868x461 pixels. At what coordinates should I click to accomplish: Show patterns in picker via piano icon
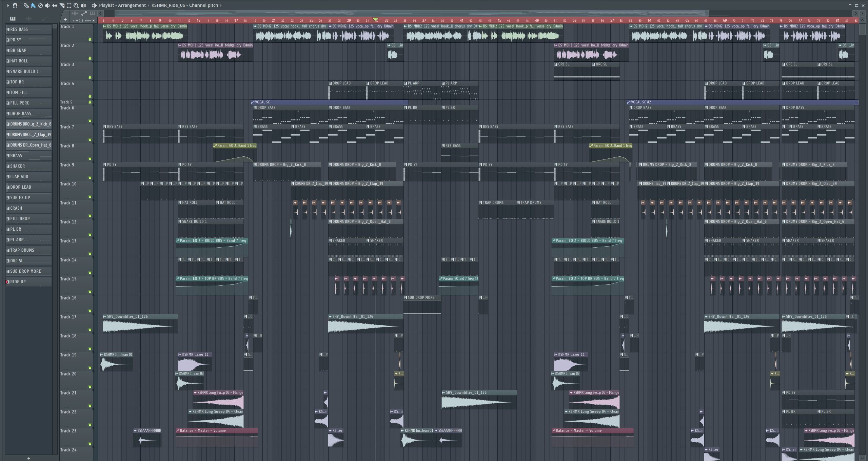coord(13,19)
